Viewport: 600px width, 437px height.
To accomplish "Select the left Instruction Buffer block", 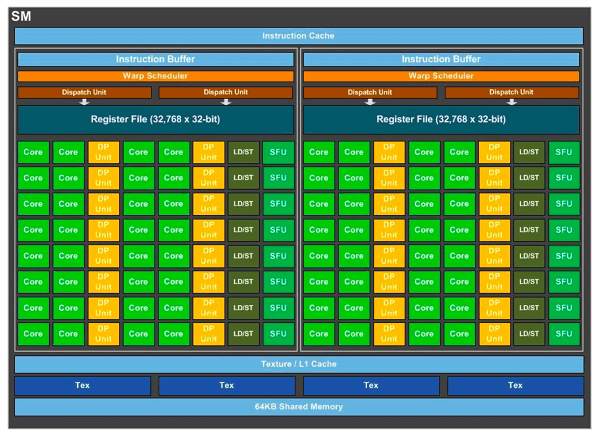I will click(155, 59).
